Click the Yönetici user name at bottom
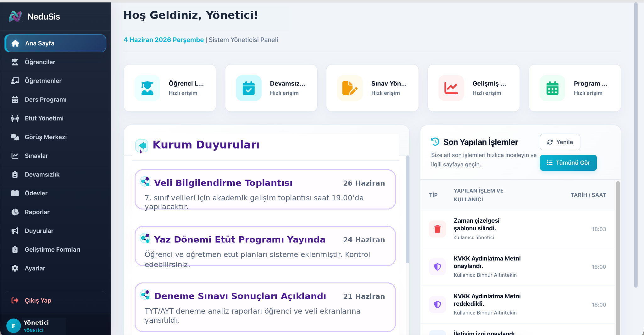Viewport: 644px width, 335px height. click(36, 322)
